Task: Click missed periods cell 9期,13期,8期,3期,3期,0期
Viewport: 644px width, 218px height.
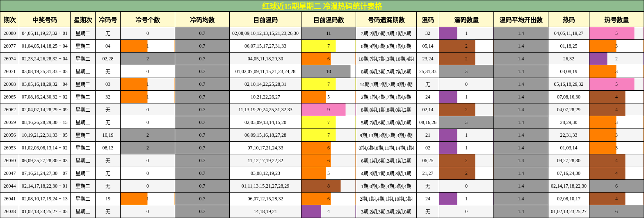Action: [386, 135]
